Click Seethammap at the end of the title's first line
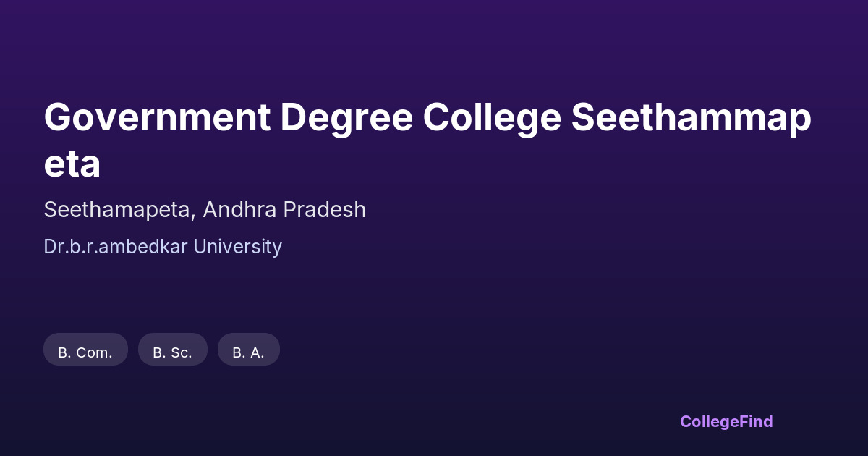 [691, 118]
